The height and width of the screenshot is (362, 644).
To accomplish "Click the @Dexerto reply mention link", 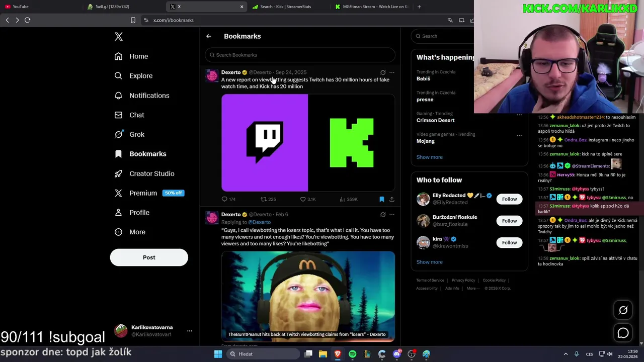I will 259,222.
